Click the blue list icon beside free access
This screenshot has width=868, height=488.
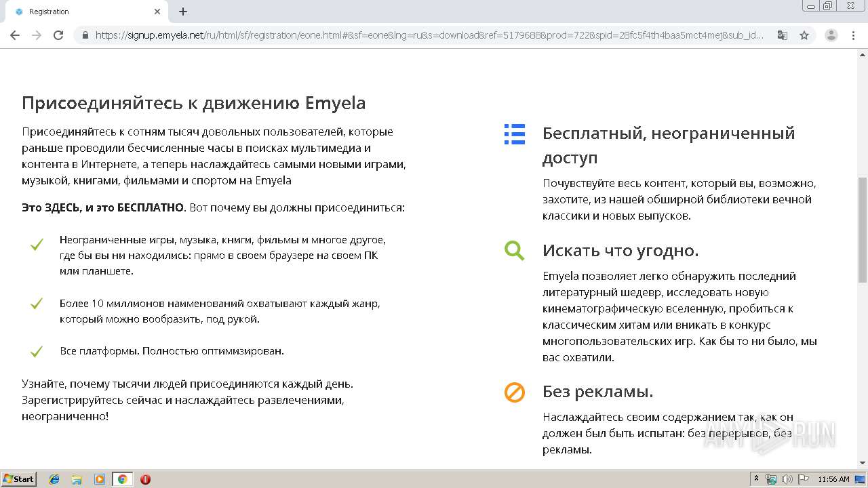(515, 134)
